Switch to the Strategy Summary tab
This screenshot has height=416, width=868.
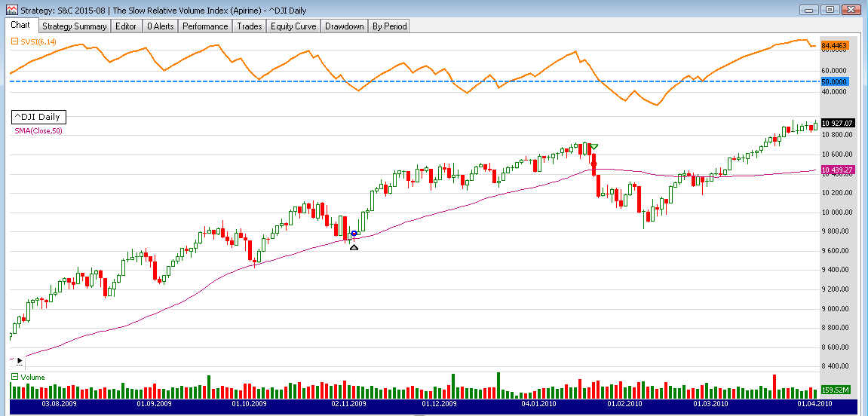click(x=73, y=26)
